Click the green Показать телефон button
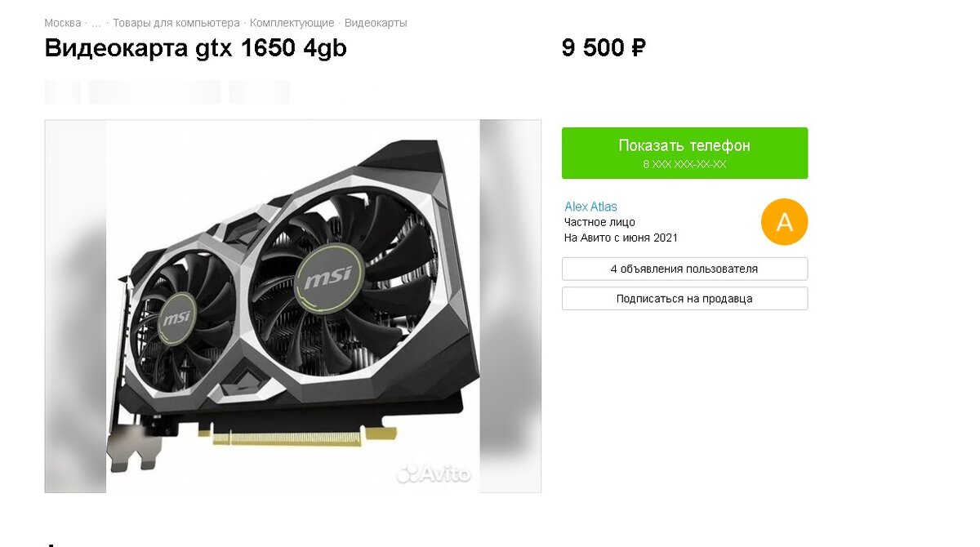 (x=684, y=153)
